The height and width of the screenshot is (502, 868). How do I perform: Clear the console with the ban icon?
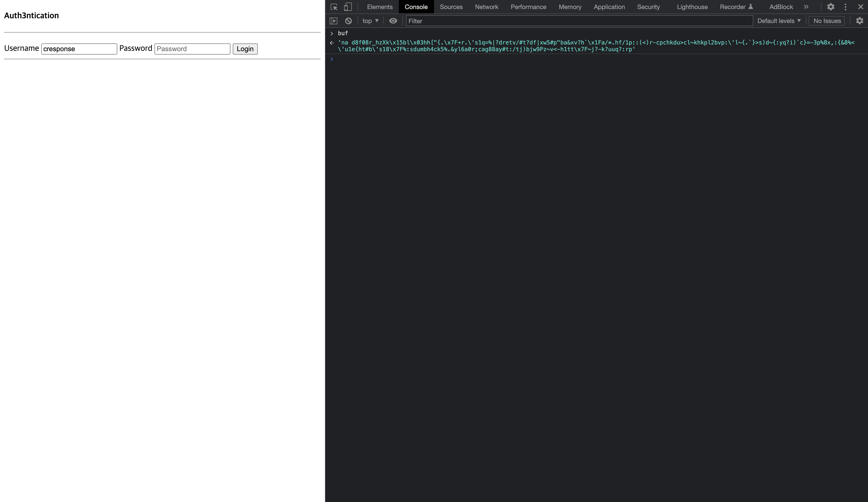click(x=348, y=21)
